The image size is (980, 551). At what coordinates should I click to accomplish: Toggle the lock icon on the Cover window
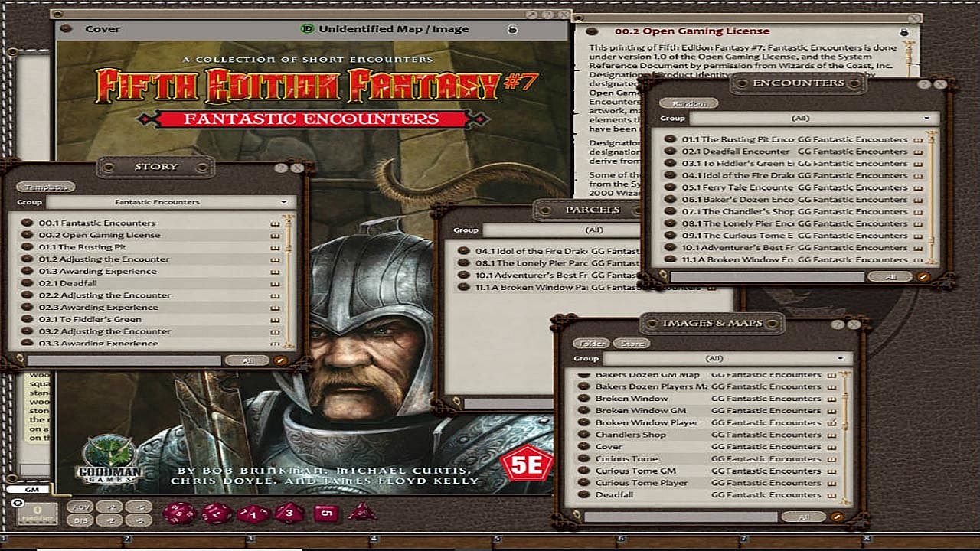click(x=512, y=29)
